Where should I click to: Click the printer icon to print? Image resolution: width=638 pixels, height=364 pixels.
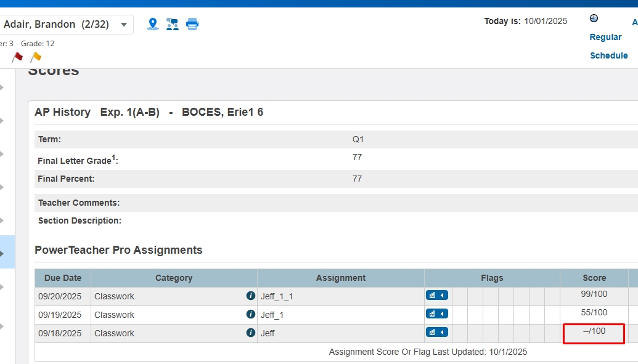click(x=192, y=24)
